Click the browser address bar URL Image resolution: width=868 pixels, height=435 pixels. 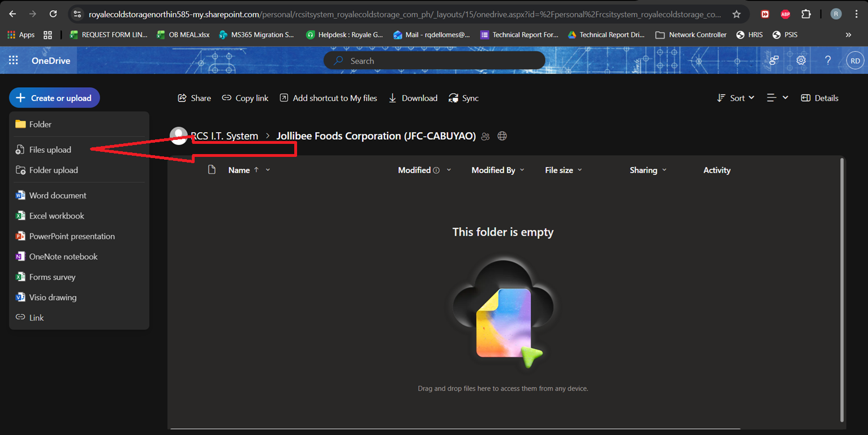pos(405,14)
